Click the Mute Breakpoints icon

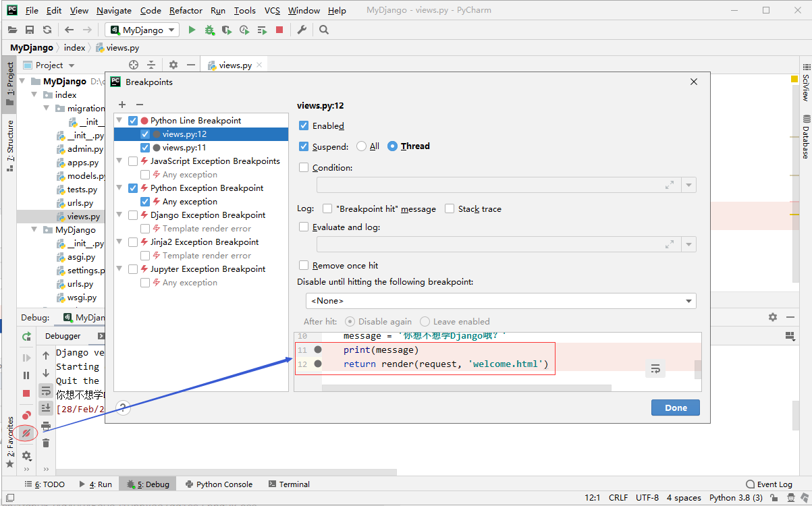(26, 433)
